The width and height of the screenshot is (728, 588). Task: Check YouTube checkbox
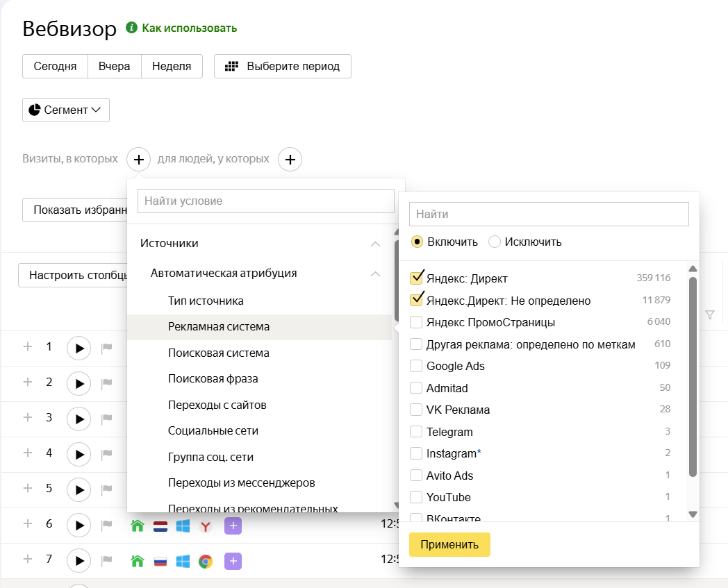click(x=416, y=497)
